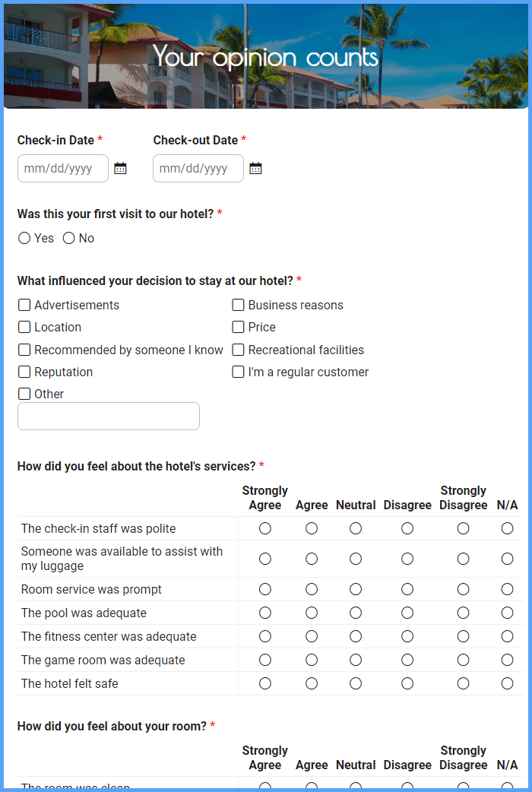Enable Recommended by someone I know
The width and height of the screenshot is (532, 792).
coord(24,350)
